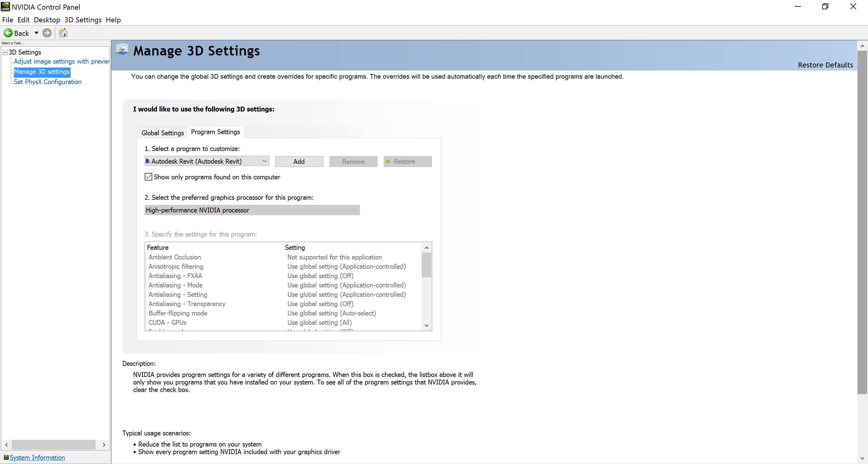Viewport: 868px width, 464px height.
Task: Click the green Back arrow icon
Action: [x=8, y=33]
